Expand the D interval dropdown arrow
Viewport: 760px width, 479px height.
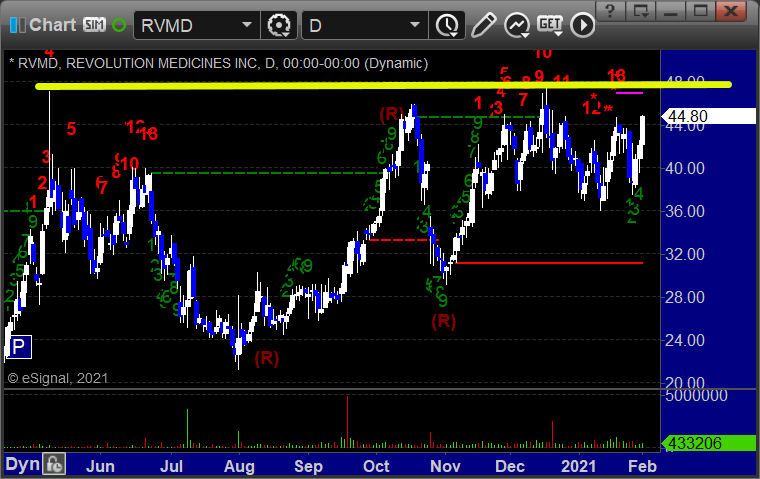pyautogui.click(x=414, y=25)
